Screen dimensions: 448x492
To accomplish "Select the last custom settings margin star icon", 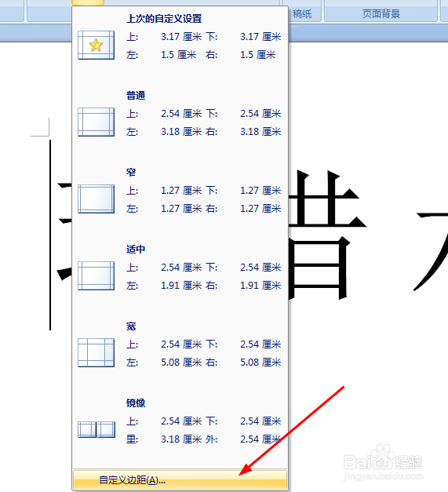I will point(96,46).
